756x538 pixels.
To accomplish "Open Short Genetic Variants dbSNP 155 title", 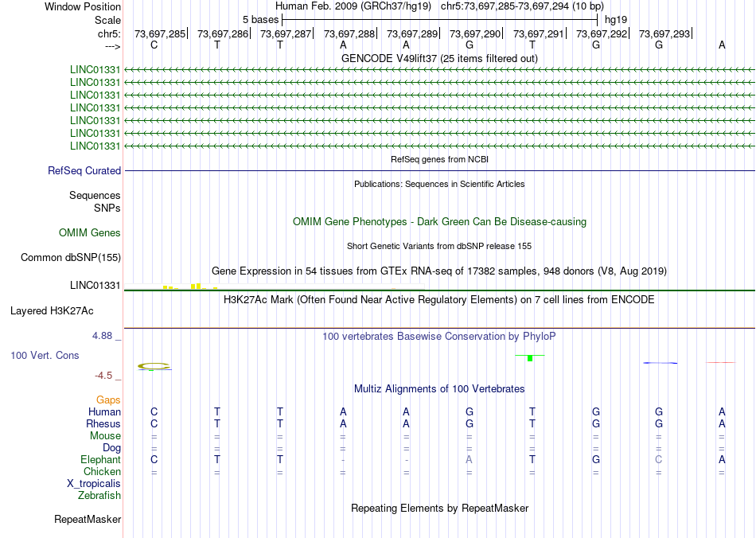I will coord(439,246).
